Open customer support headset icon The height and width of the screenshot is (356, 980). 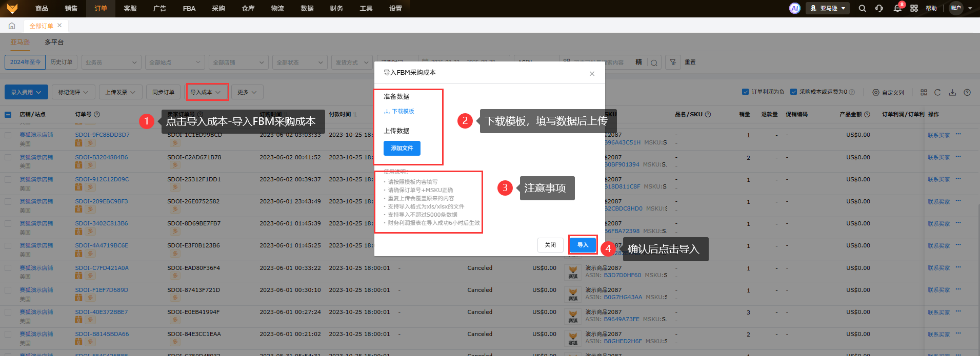pyautogui.click(x=879, y=8)
